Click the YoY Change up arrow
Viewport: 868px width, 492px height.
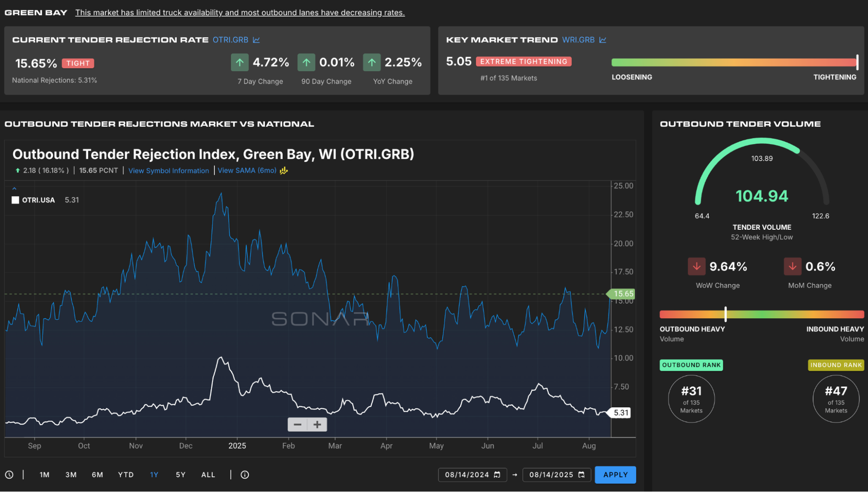pos(372,62)
